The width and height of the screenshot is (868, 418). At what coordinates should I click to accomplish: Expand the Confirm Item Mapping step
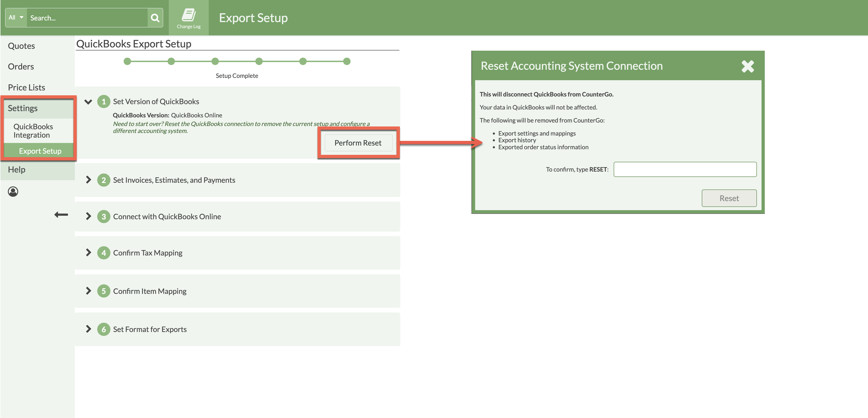[x=88, y=291]
